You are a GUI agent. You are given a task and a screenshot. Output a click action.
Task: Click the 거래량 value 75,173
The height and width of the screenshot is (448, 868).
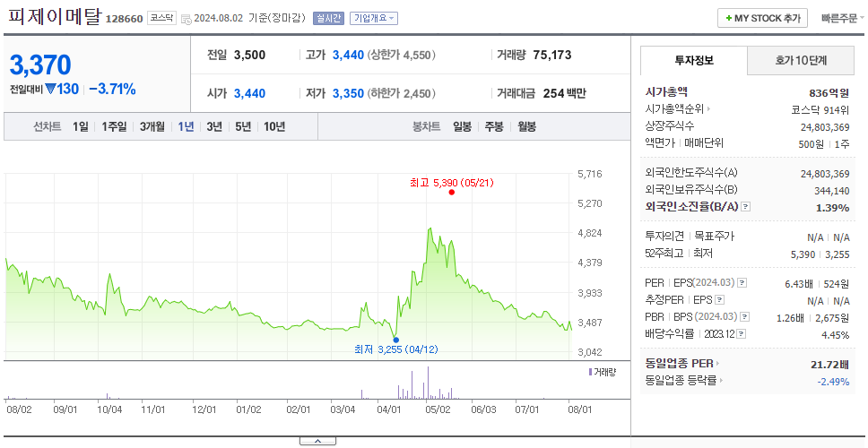[551, 55]
